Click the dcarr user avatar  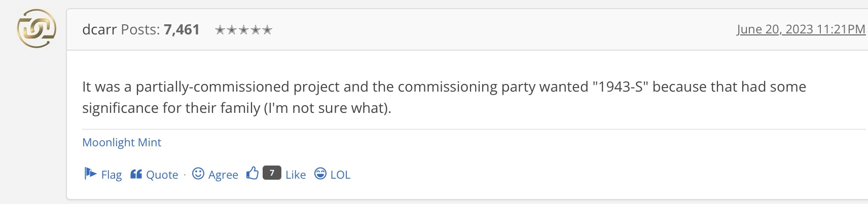[x=37, y=29]
